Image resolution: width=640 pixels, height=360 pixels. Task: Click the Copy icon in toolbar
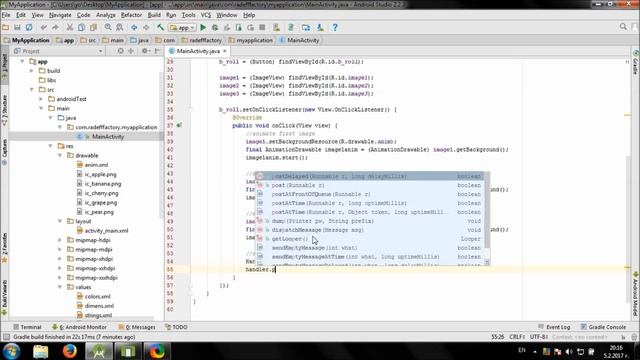[x=81, y=27]
